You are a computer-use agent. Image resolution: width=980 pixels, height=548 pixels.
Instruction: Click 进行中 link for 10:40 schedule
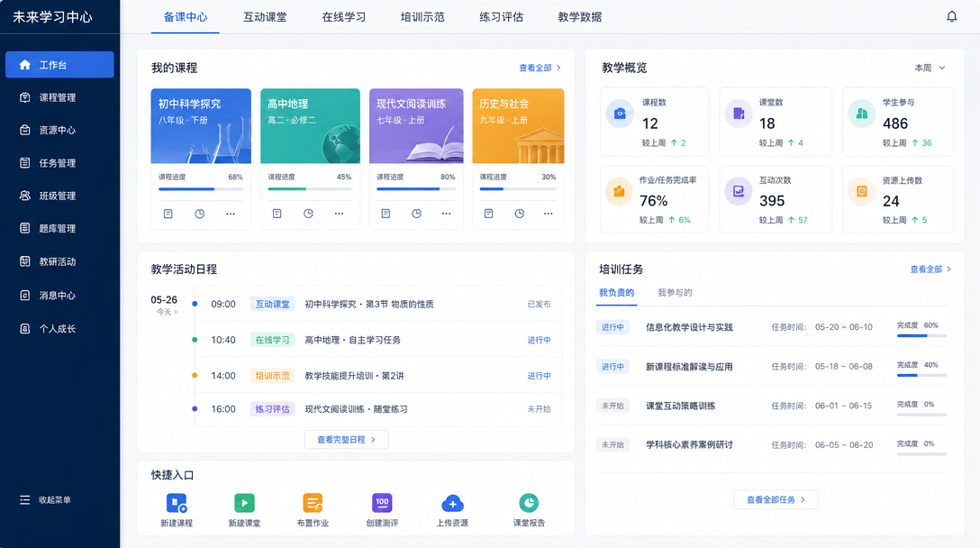click(539, 341)
